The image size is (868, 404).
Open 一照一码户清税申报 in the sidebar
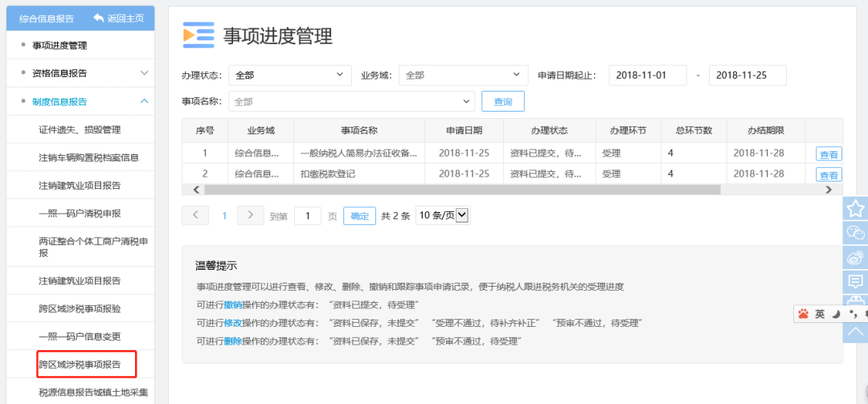pos(80,213)
